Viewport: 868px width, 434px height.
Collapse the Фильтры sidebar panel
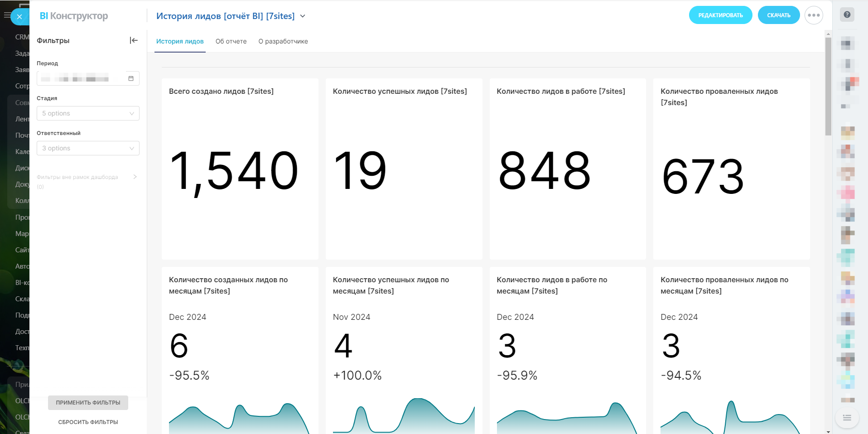pos(134,40)
